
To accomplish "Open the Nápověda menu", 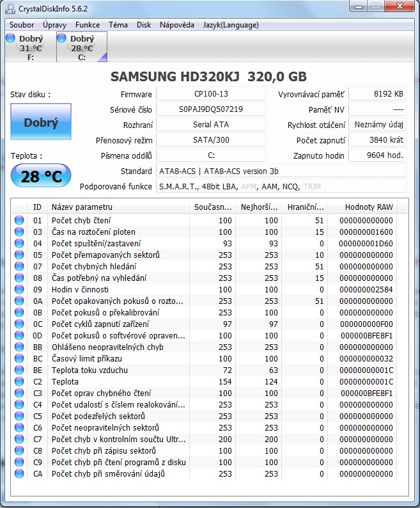I will [177, 25].
